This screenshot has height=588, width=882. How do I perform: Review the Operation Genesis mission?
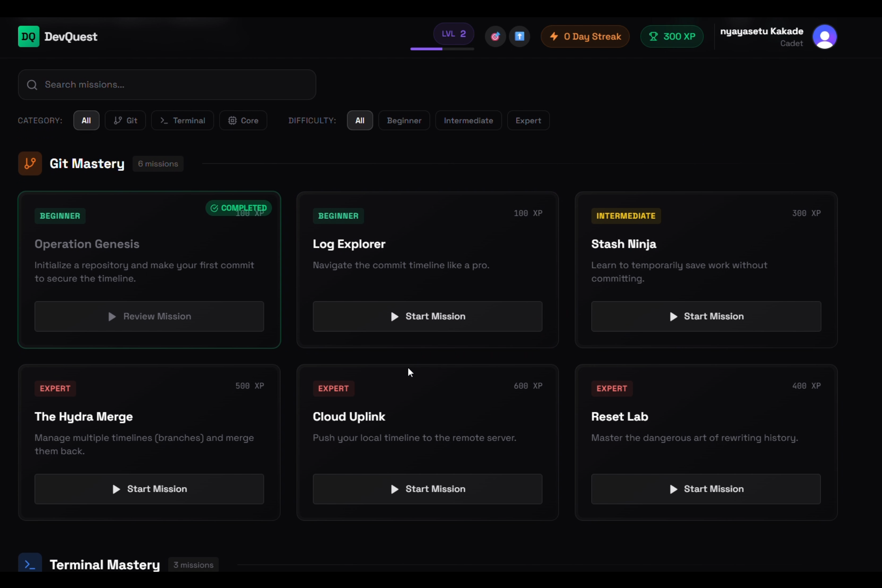click(x=149, y=316)
